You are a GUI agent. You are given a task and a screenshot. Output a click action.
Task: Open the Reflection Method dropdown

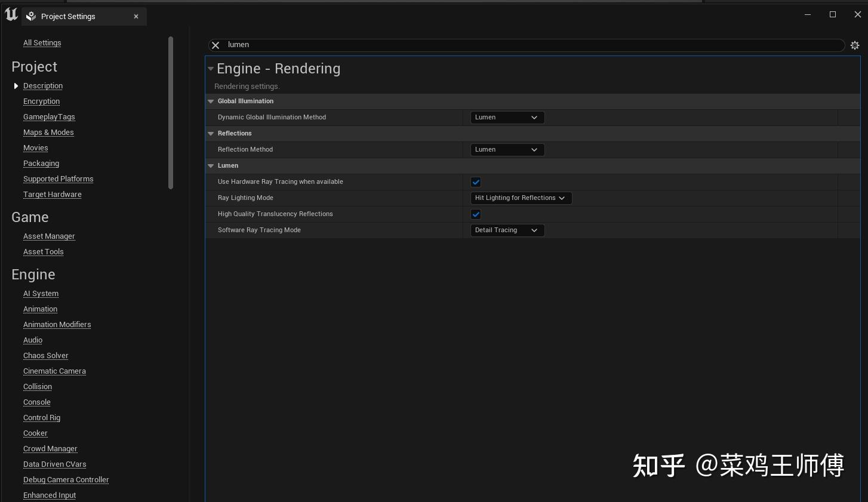pyautogui.click(x=506, y=149)
